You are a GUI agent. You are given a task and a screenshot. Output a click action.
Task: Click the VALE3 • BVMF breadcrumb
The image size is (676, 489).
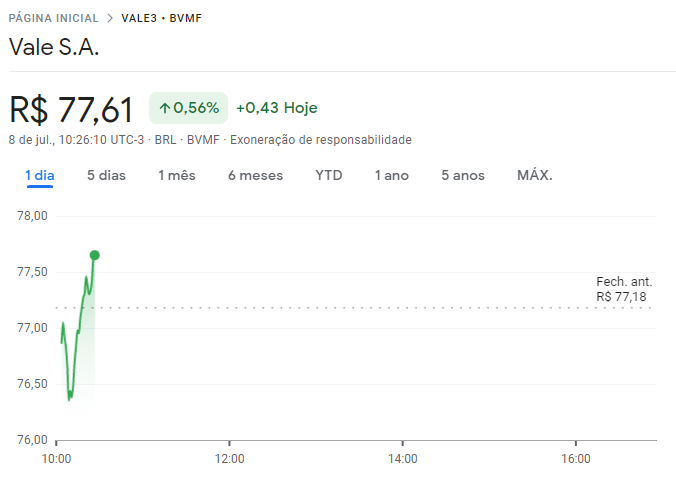pyautogui.click(x=160, y=18)
